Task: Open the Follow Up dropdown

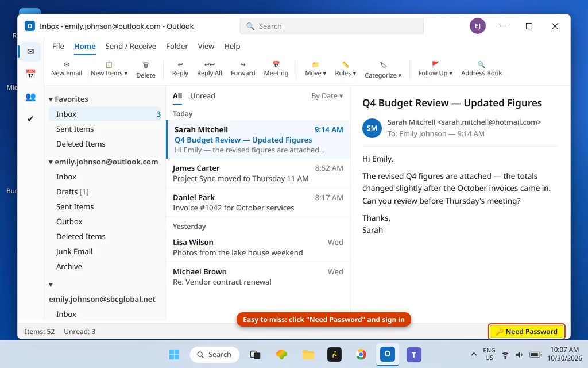Action: tap(435, 69)
